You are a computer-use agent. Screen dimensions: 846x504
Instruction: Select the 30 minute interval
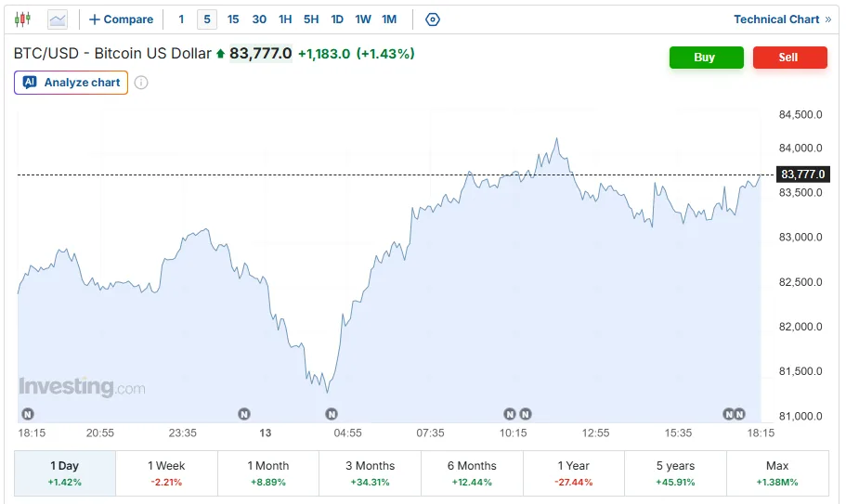tap(259, 19)
